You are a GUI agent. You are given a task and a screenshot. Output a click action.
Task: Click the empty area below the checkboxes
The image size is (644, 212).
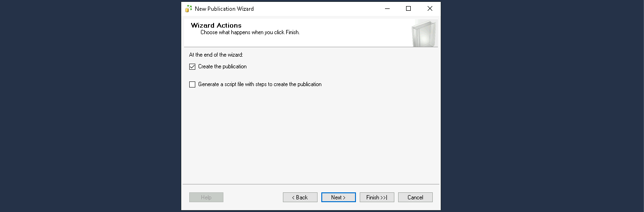coord(309,136)
